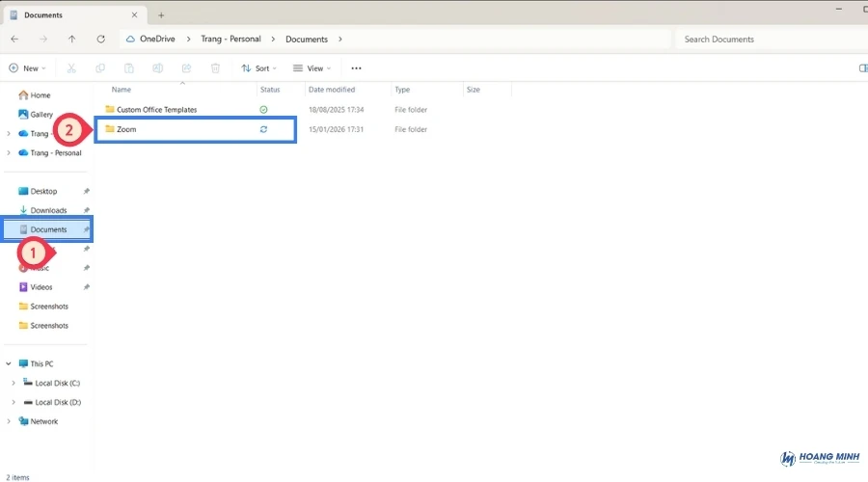This screenshot has height=482, width=868.
Task: Click the Rename icon in toolbar
Action: 158,68
